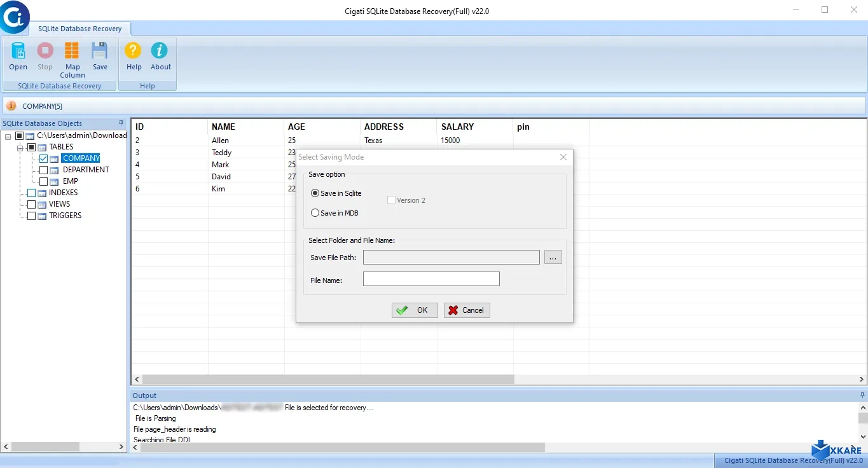The height and width of the screenshot is (468, 868).
Task: Select the EMP tree item
Action: [x=70, y=181]
